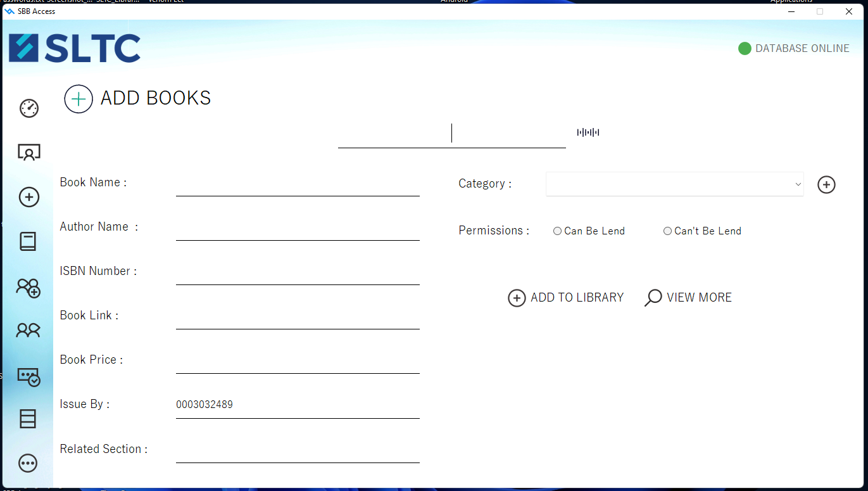The height and width of the screenshot is (491, 868).
Task: Close the SBB Access window
Action: [x=849, y=11]
